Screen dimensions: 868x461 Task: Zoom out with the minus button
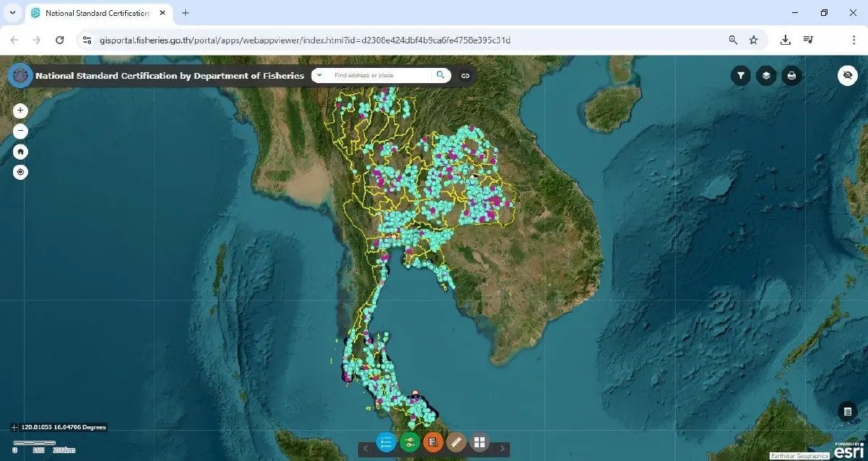(20, 131)
